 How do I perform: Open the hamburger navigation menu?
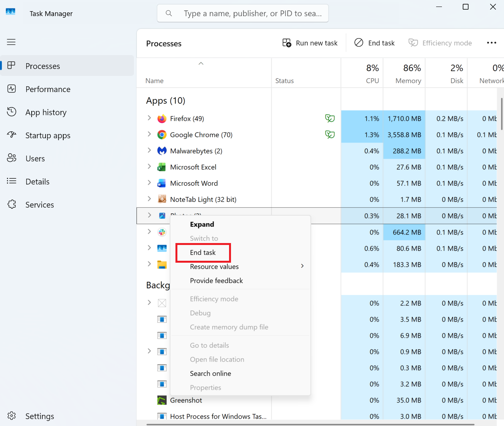click(11, 42)
